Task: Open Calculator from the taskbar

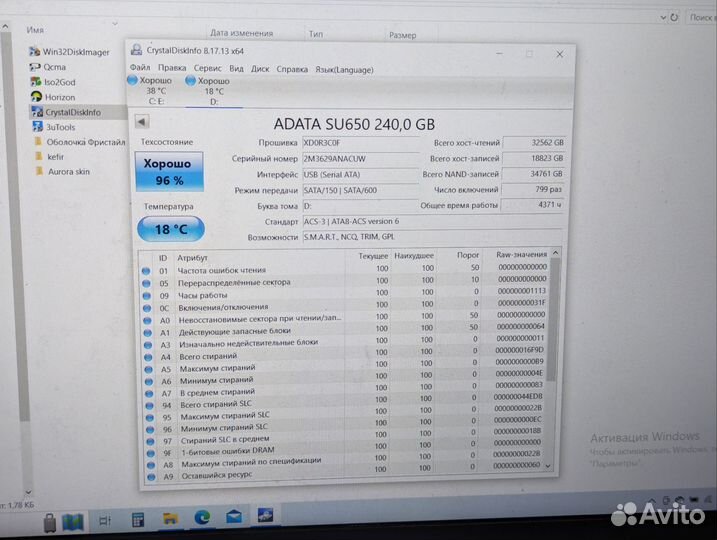Action: tap(137, 520)
